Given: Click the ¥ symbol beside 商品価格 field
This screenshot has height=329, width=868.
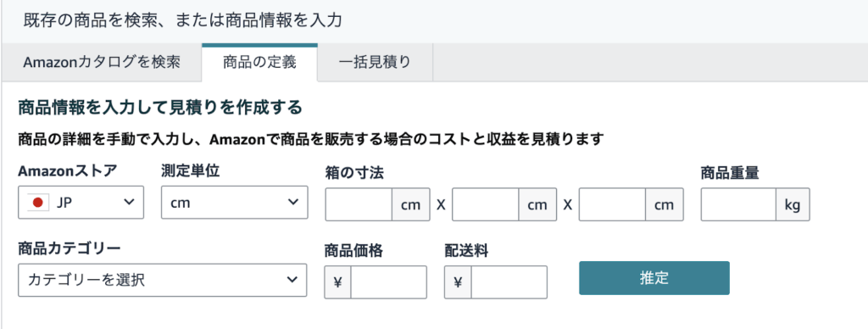Looking at the screenshot, I should pyautogui.click(x=337, y=282).
